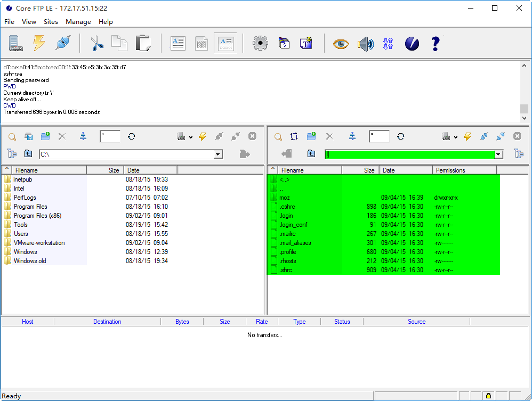Click remote quick connect lightning icon
Screen dimensions: 532x401
(x=467, y=136)
